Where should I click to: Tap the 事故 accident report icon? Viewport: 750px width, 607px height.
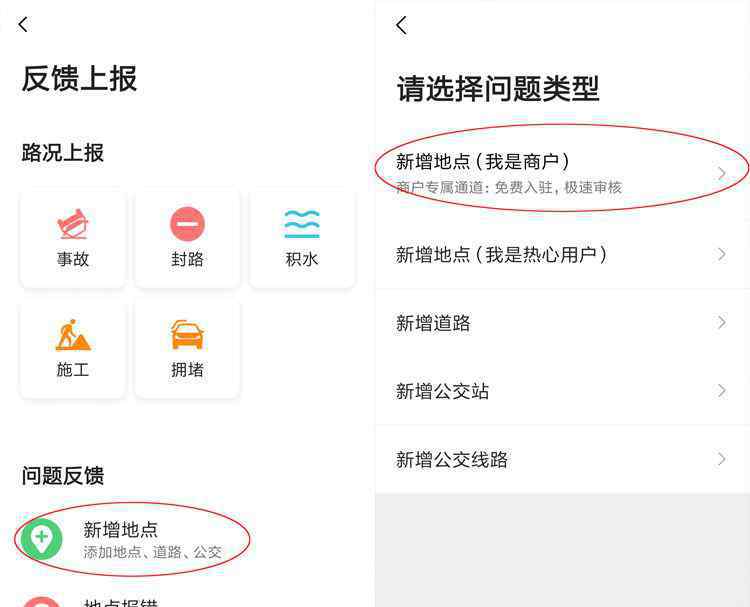[x=73, y=224]
